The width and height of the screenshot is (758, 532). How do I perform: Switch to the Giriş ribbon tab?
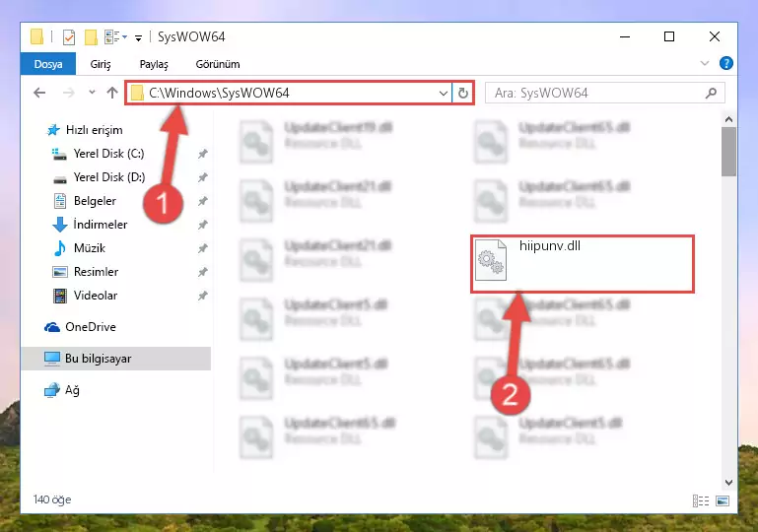coord(101,64)
